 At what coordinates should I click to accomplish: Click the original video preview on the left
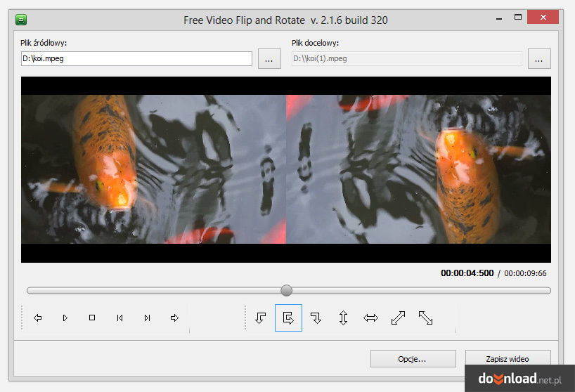(153, 169)
